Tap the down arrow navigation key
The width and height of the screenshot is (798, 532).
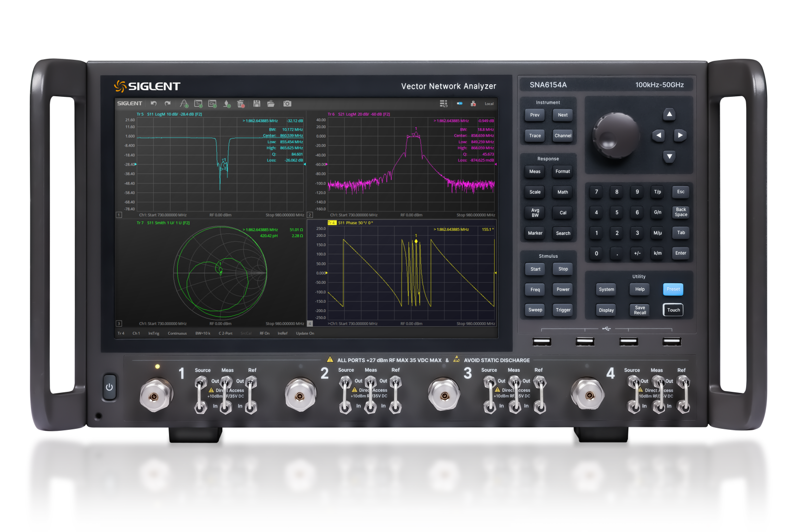point(669,157)
